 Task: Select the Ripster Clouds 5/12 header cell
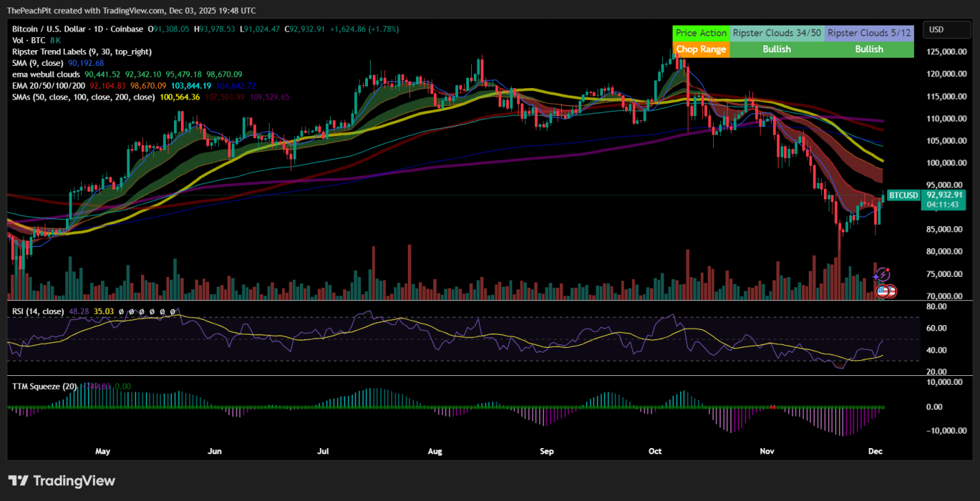(x=869, y=32)
